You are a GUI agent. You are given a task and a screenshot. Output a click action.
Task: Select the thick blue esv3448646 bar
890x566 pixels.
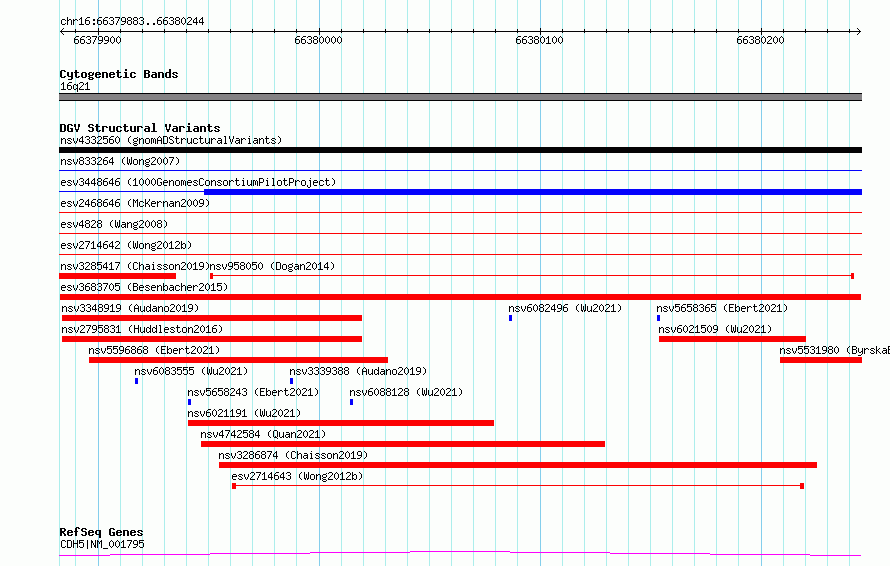[533, 192]
